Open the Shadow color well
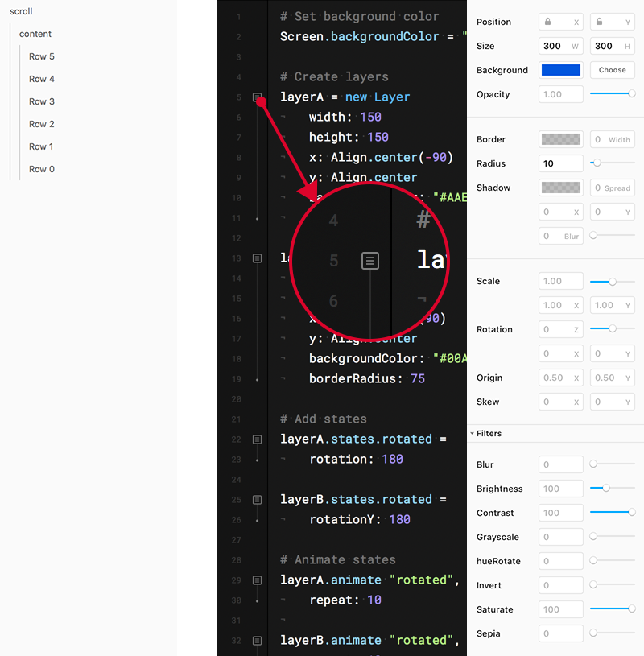 tap(560, 188)
